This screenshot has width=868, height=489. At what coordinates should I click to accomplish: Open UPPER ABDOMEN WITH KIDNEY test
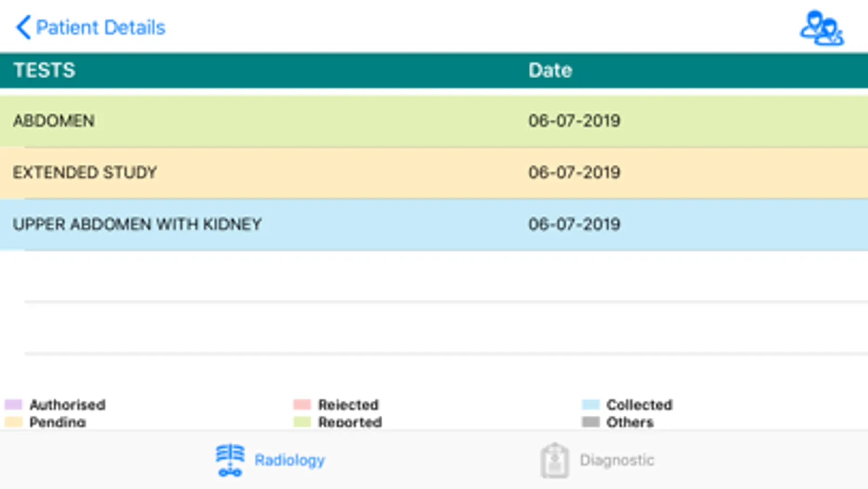[x=137, y=224]
